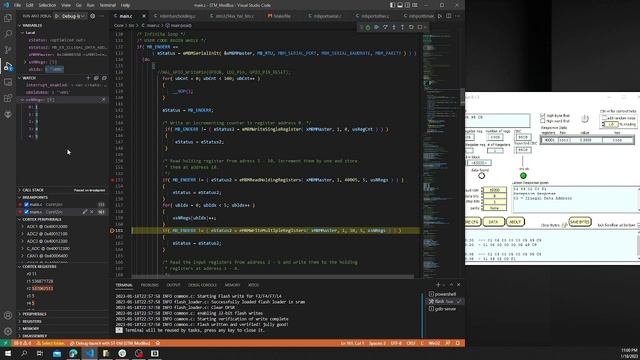The image size is (640, 360).
Task: Click Step Out in debug toolbar
Action: tap(402, 27)
